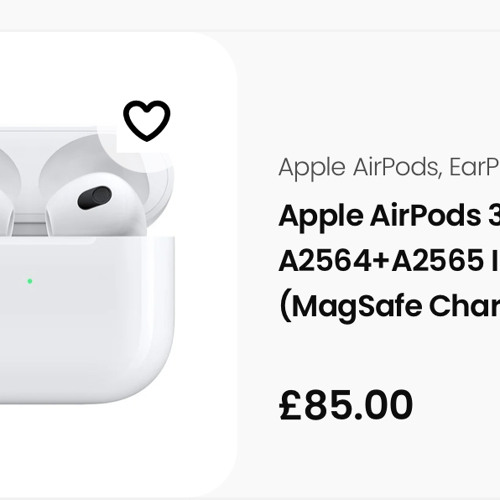Click the '(MagSafe Char…' title line
Screen dimensions: 500x500
coord(389,307)
